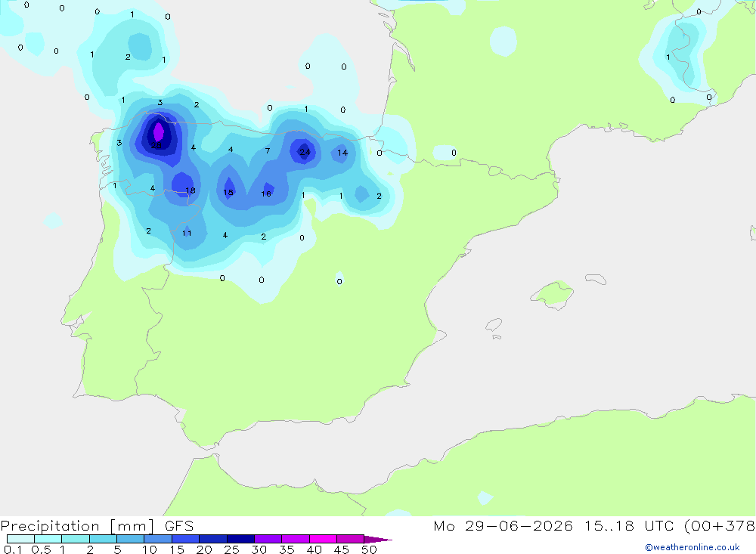Click the 5–10 mm legend color swatch

click(x=130, y=539)
